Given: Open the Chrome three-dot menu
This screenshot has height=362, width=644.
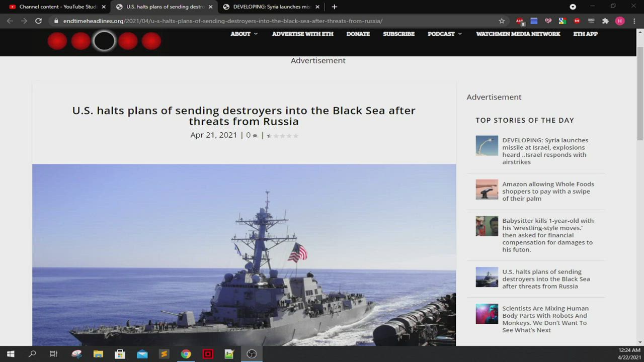Looking at the screenshot, I should (633, 21).
